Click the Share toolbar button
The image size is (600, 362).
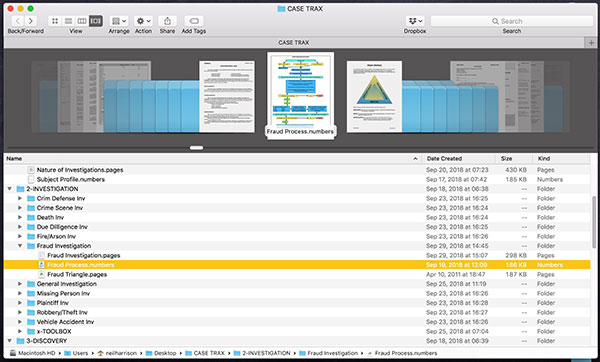(x=167, y=21)
